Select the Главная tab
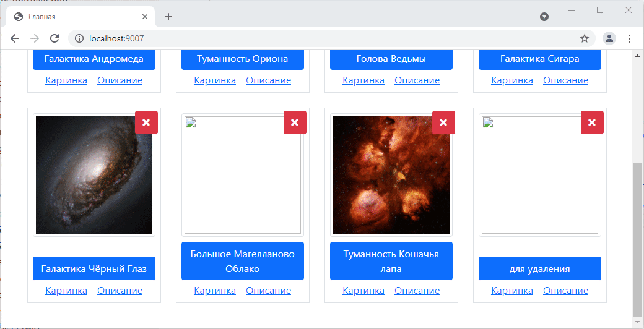Viewport: 644px width, 329px height. (74, 17)
